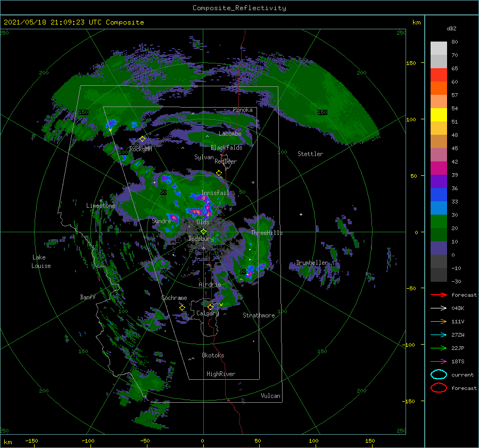Viewport: 479px width, 448px height.
Task: Click the magenta 42 dBZ color swatch
Action: [439, 168]
